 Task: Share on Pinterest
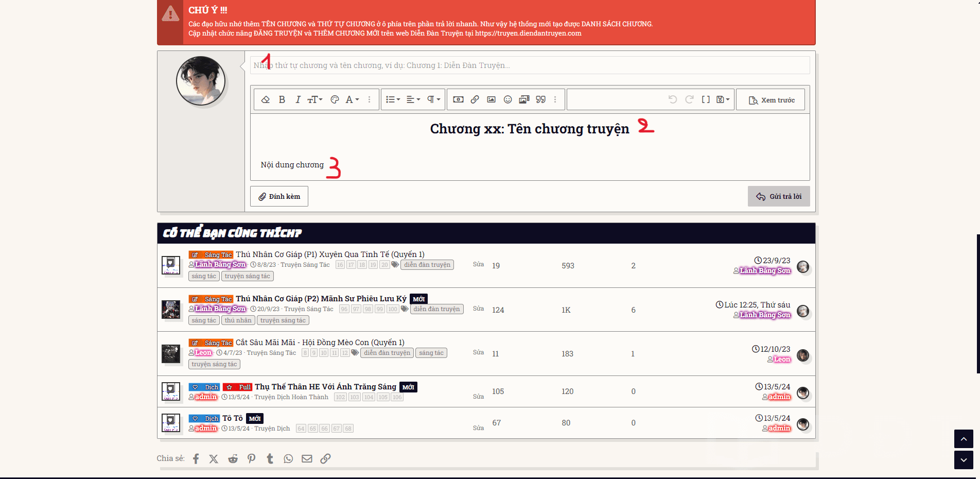tap(251, 459)
